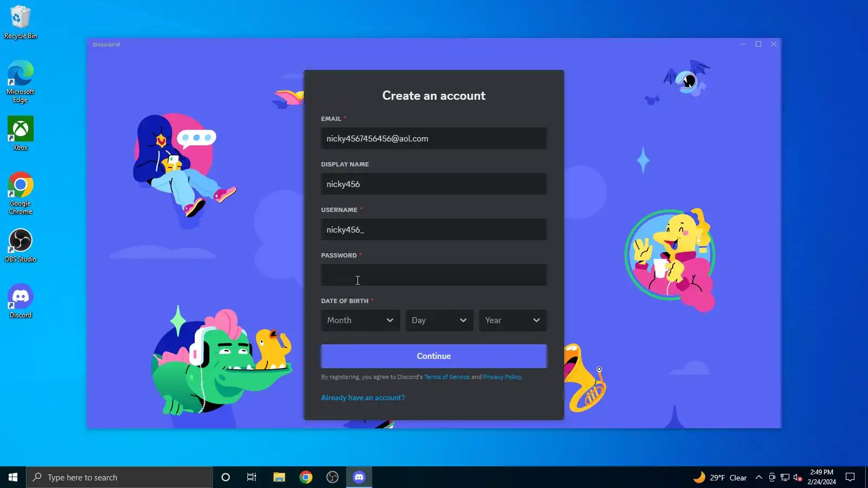868x488 pixels.
Task: Open Chrome from the taskbar
Action: coord(306,477)
